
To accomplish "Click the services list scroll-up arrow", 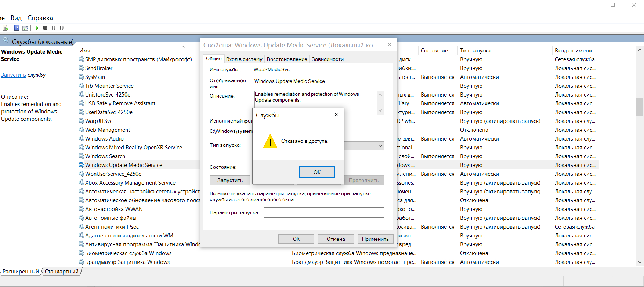I will click(x=640, y=50).
